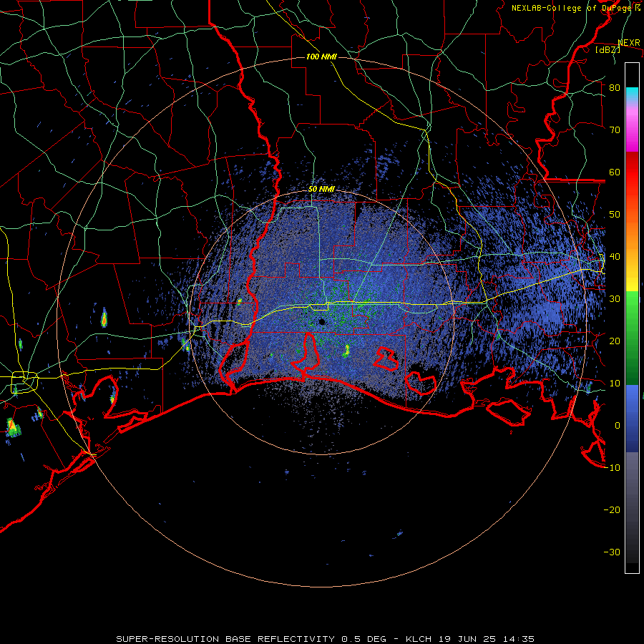Click the green segment of the color bar

pyautogui.click(x=632, y=338)
